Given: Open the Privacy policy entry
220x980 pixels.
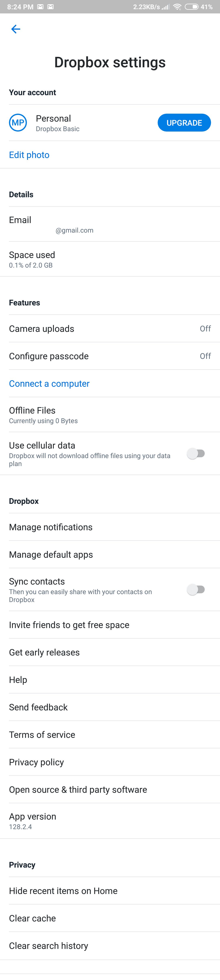Looking at the screenshot, I should click(x=110, y=762).
